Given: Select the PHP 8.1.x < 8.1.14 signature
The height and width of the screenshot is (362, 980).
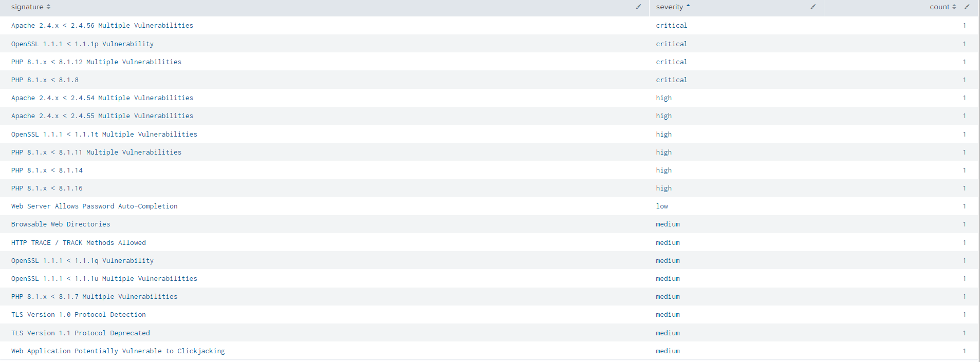Looking at the screenshot, I should [x=47, y=170].
